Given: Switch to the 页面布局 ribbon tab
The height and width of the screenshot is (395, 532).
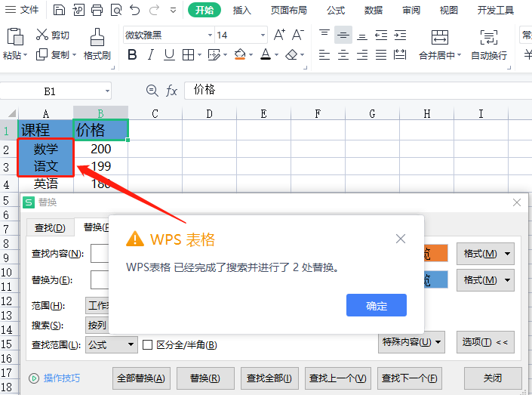Looking at the screenshot, I should 288,11.
